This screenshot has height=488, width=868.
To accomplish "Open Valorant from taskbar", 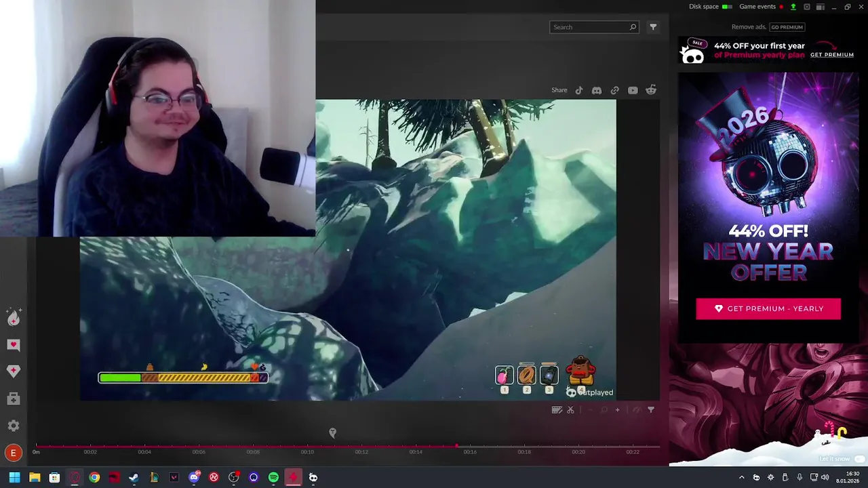I will [174, 477].
